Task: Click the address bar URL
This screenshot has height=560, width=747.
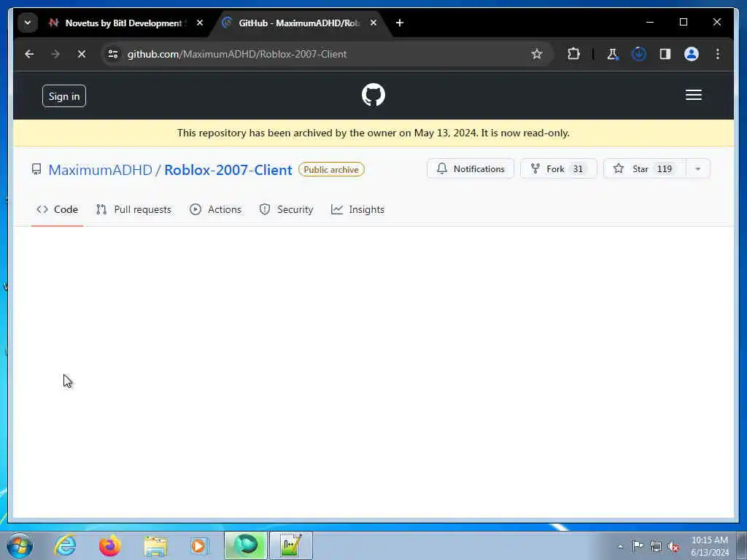Action: pos(237,54)
